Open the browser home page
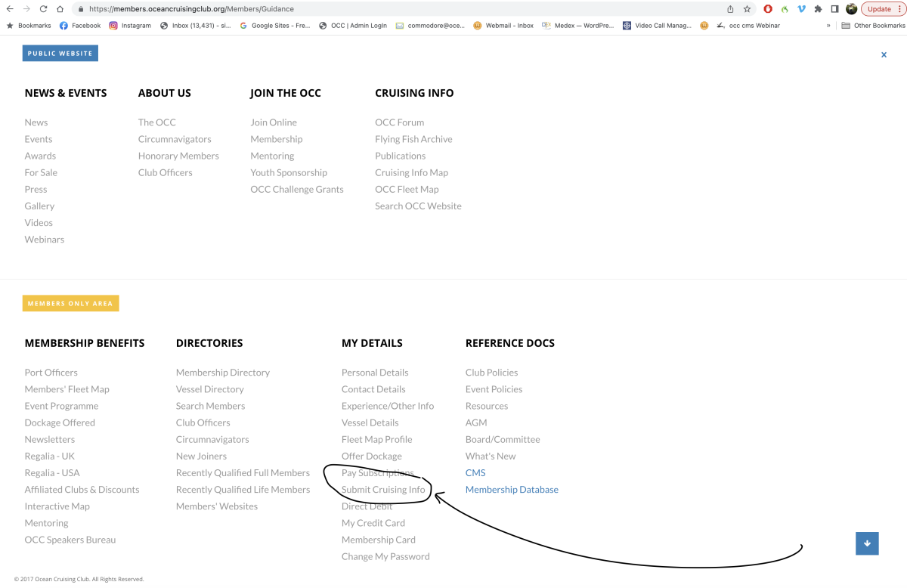The width and height of the screenshot is (907, 588). tap(60, 9)
